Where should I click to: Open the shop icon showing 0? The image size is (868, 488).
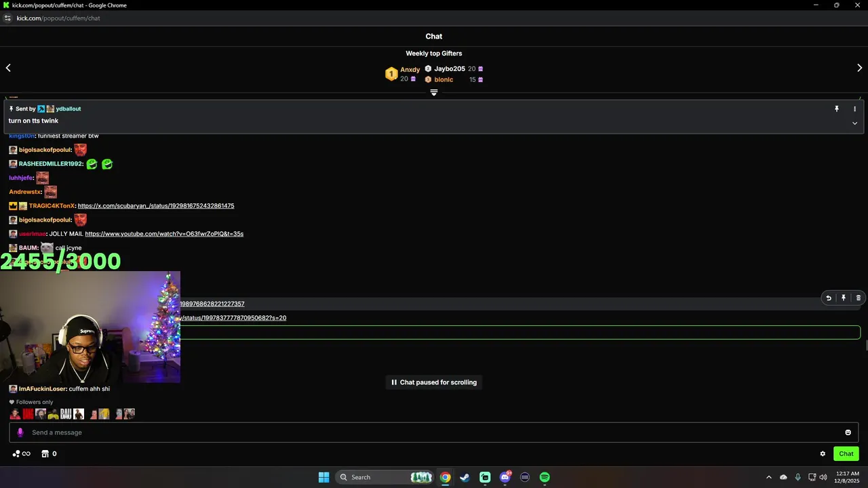pos(49,454)
